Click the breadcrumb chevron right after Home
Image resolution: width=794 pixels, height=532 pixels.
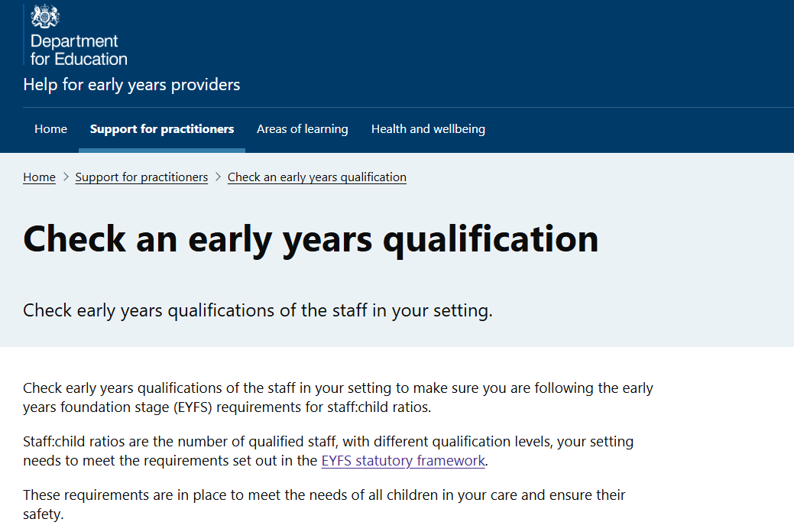coord(66,177)
